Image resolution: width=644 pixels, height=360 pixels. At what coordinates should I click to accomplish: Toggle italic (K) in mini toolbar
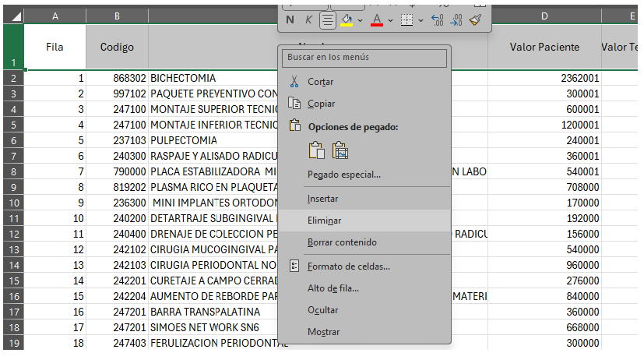[x=309, y=20]
